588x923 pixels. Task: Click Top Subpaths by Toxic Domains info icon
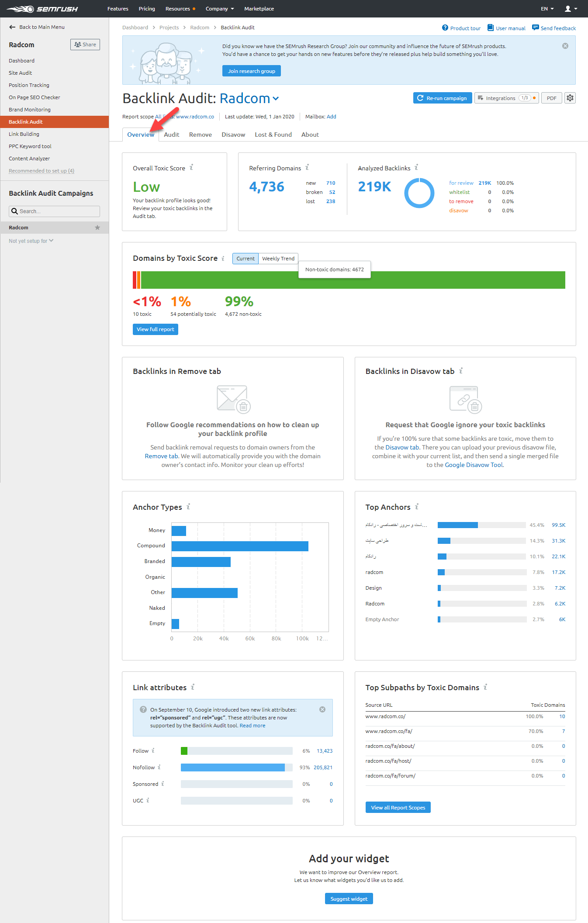(485, 687)
